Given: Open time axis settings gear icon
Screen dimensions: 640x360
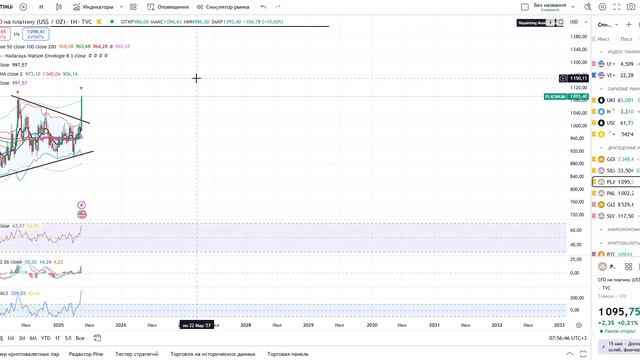Looking at the screenshot, I should pyautogui.click(x=578, y=325).
